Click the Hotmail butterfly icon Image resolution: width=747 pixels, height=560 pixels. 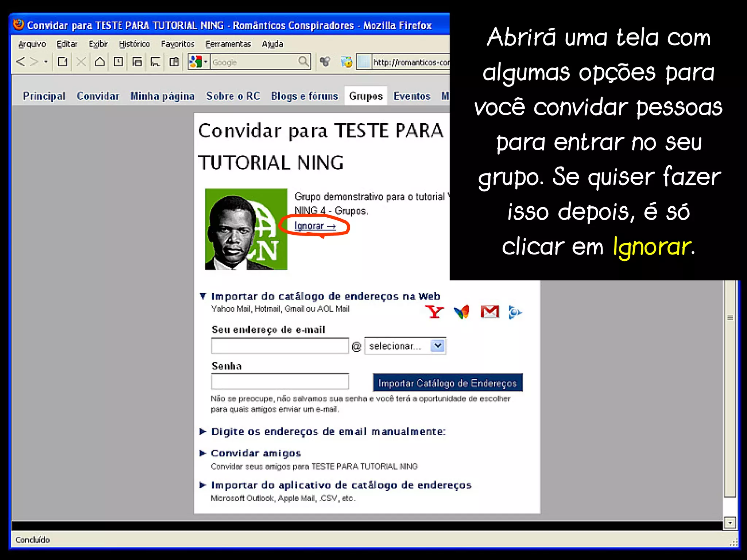(x=462, y=312)
